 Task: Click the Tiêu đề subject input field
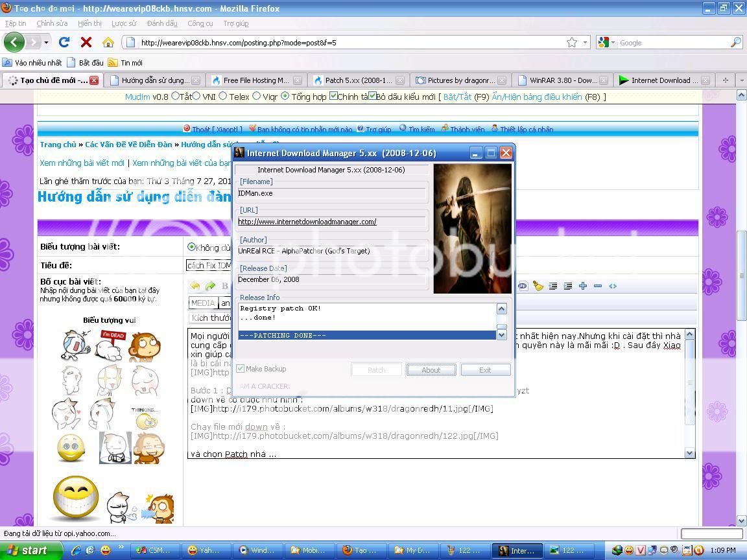209,265
